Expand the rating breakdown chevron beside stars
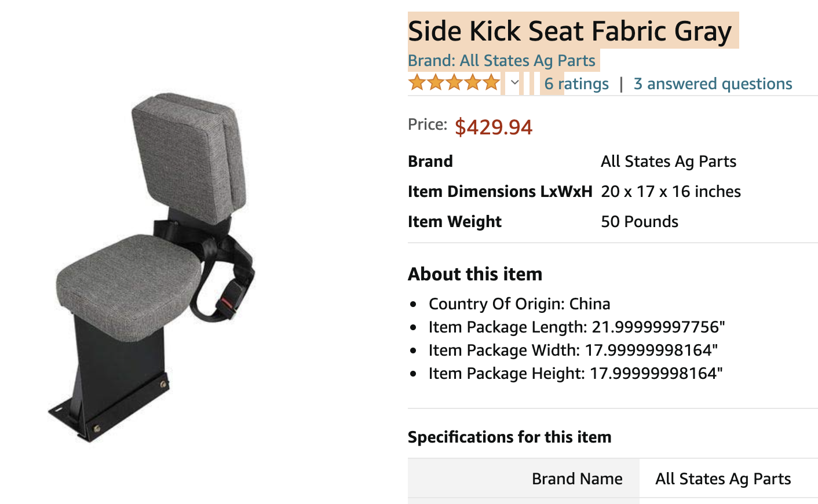 point(514,82)
